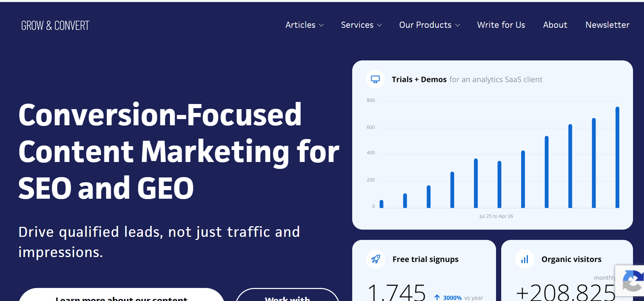Click the monitor icon beside Trials + Demos
This screenshot has width=644, height=301.
pos(375,79)
